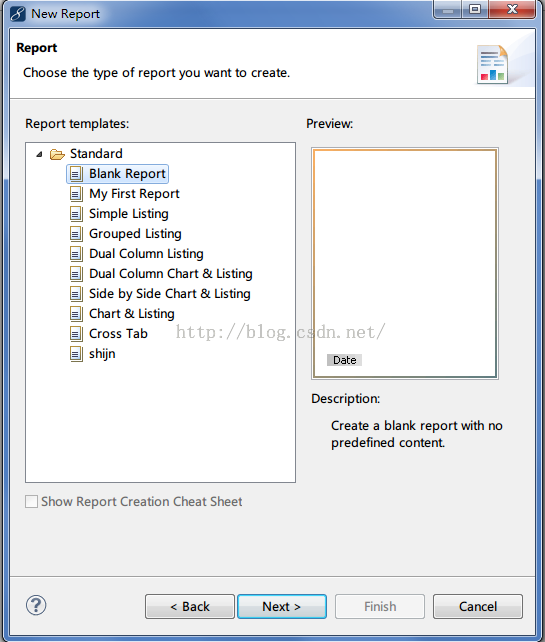The height and width of the screenshot is (642, 545).
Task: Click the JasperSoft icon in title bar
Action: [x=18, y=14]
